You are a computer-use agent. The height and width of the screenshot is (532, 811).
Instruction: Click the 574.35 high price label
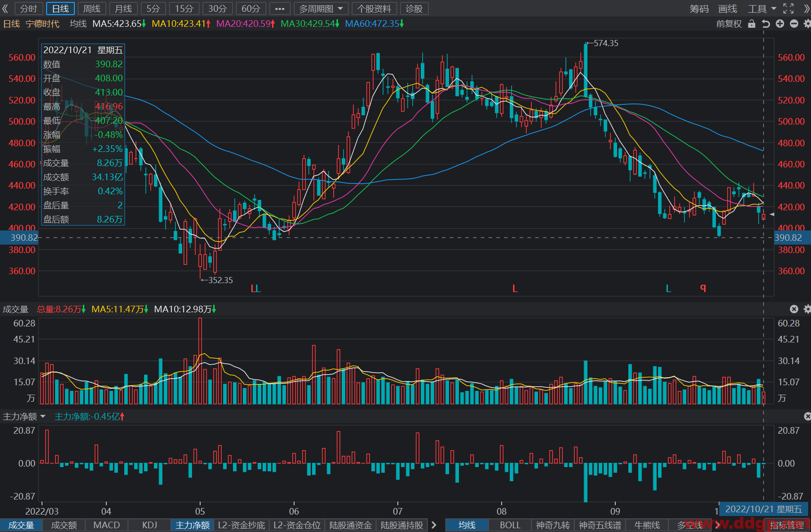[x=606, y=43]
